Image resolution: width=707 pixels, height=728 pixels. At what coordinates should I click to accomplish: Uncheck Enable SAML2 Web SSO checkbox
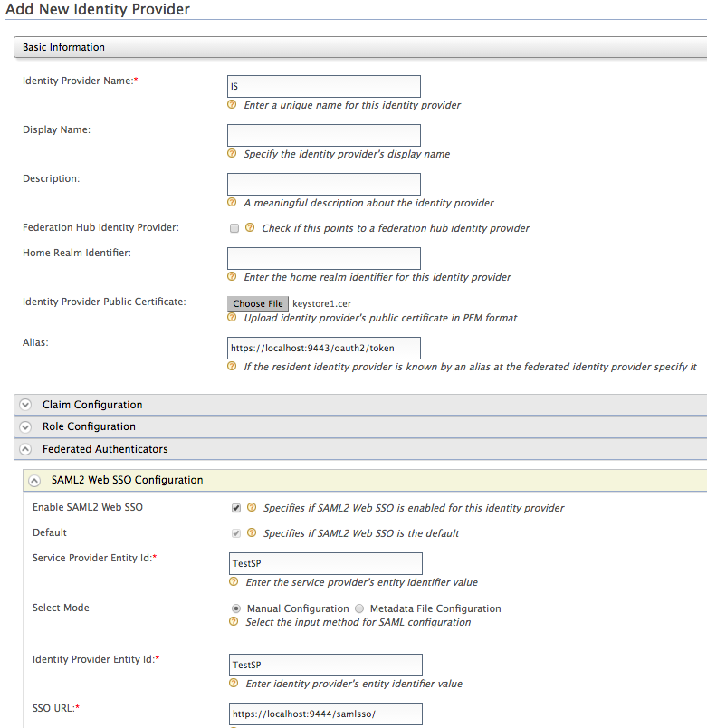[x=236, y=508]
